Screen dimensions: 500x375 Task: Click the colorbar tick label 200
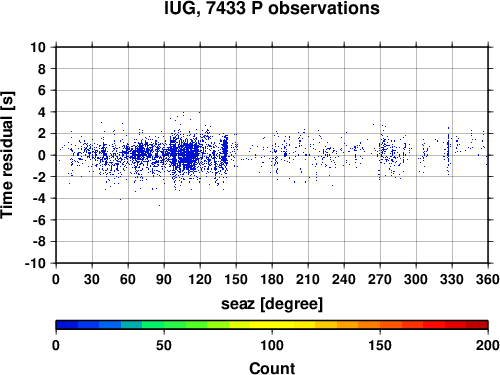(x=488, y=345)
